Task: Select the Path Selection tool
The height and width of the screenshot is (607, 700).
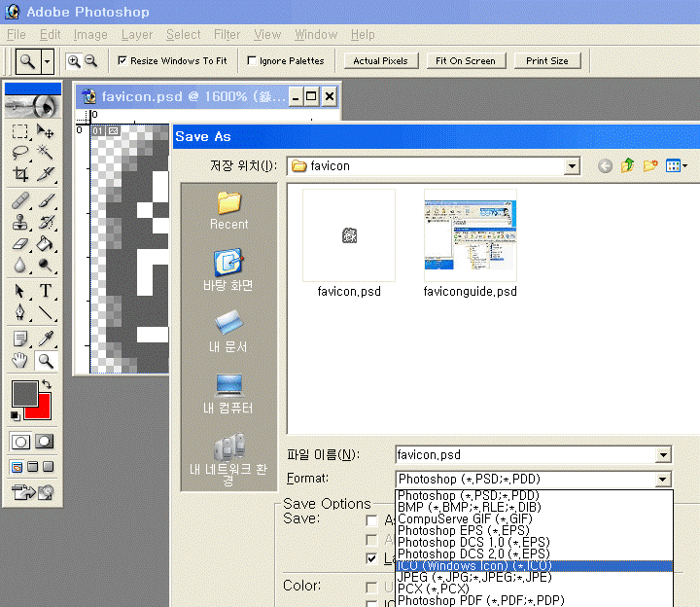Action: pyautogui.click(x=19, y=291)
